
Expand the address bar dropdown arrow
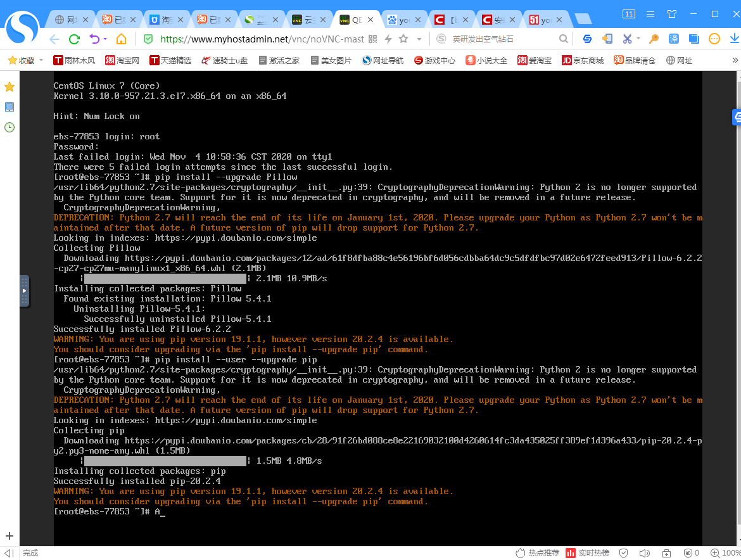point(419,39)
